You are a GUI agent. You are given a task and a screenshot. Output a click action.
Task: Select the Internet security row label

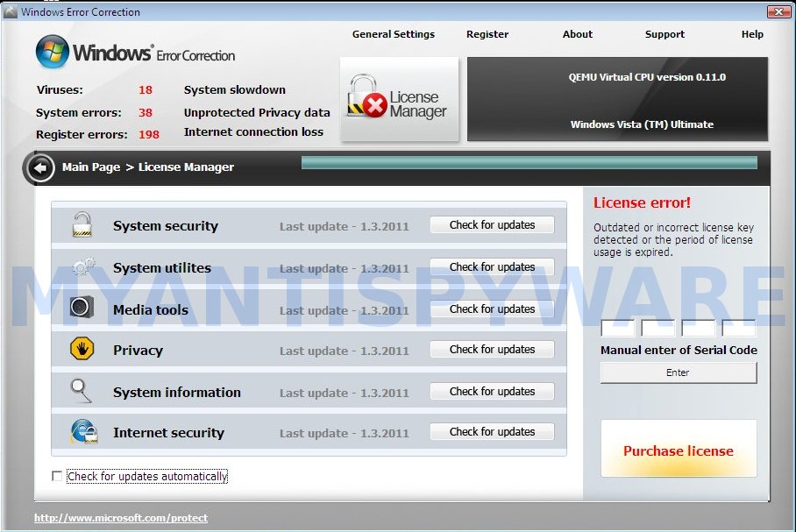(168, 432)
